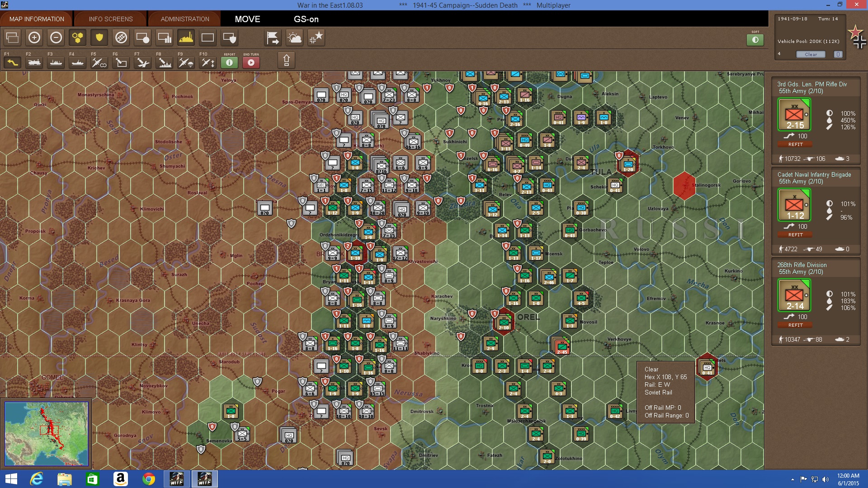Select the F3 naval transport mode

pos(56,62)
